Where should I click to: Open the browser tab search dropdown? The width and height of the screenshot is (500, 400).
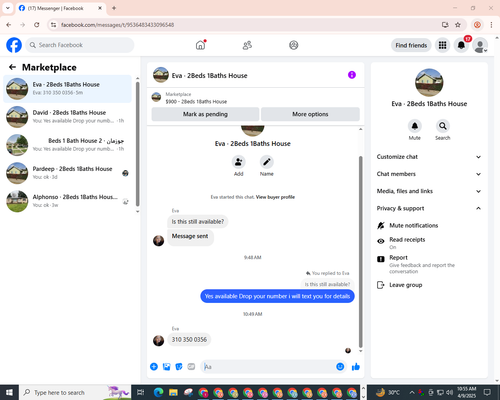pyautogui.click(x=8, y=8)
